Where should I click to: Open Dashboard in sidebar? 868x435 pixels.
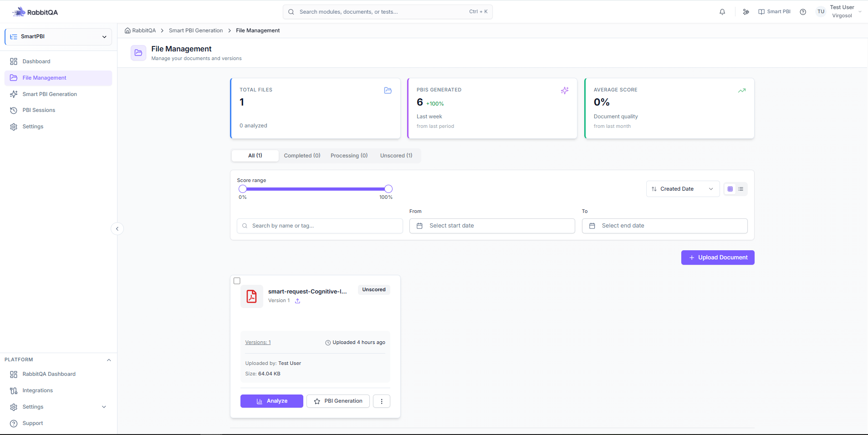(58, 61)
